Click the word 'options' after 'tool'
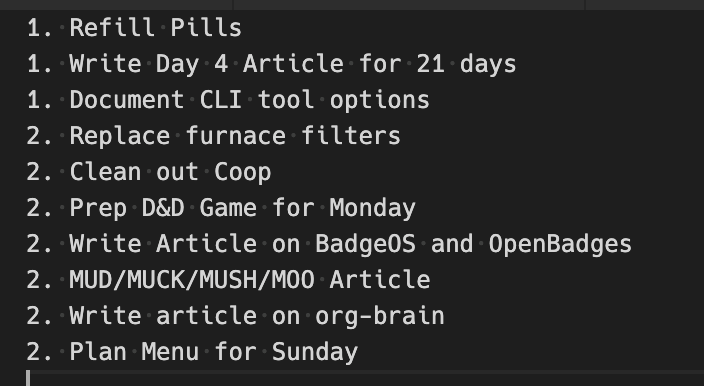 pyautogui.click(x=380, y=101)
